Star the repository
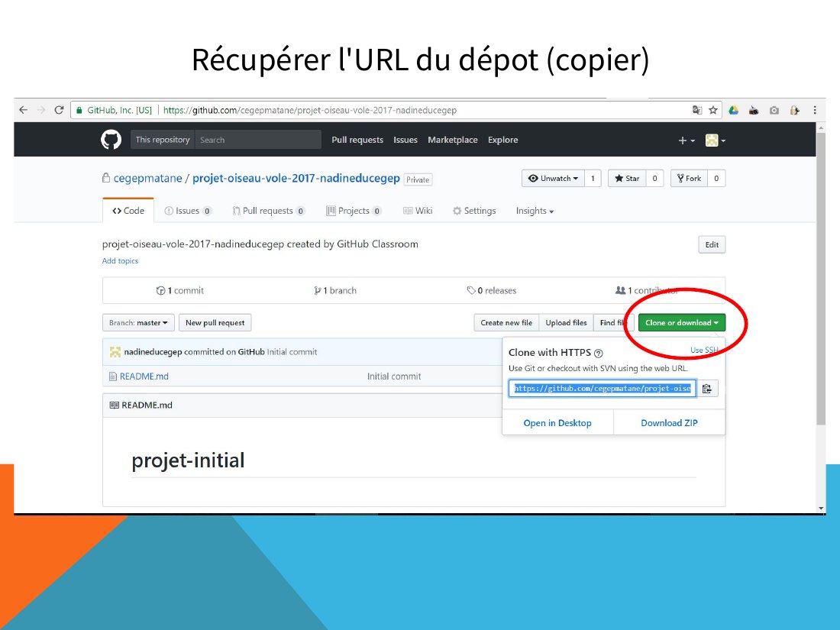This screenshot has width=840, height=630. click(x=627, y=179)
